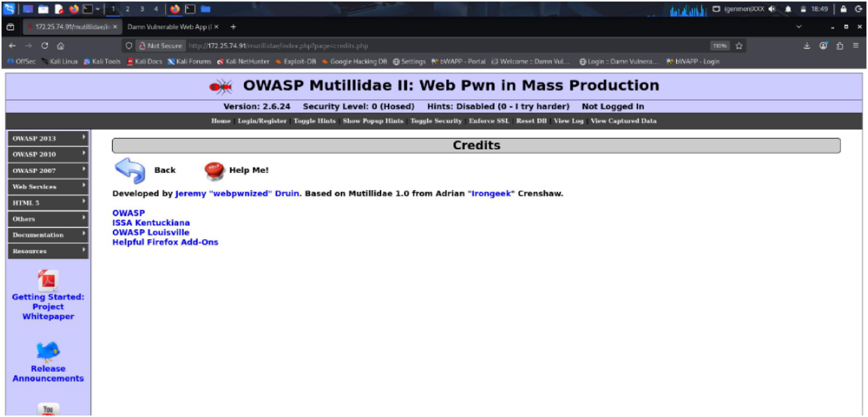
Task: Open a new browser tab
Action: [x=233, y=27]
